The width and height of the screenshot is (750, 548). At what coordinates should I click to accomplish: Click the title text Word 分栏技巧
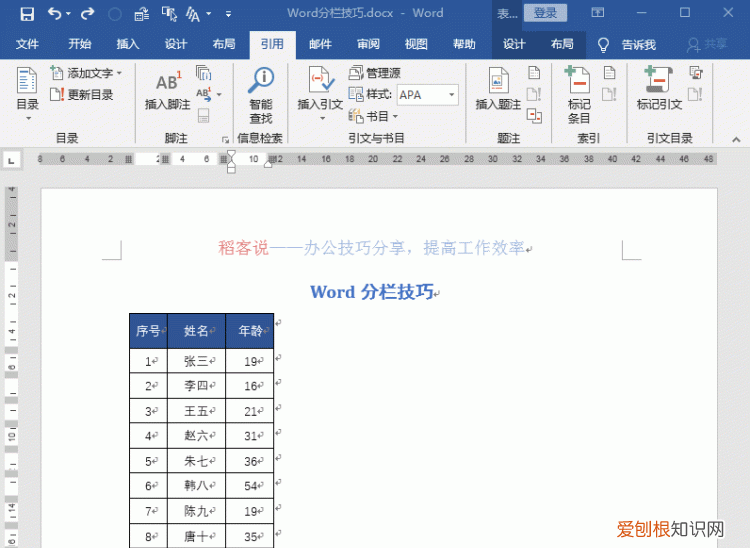click(x=372, y=292)
